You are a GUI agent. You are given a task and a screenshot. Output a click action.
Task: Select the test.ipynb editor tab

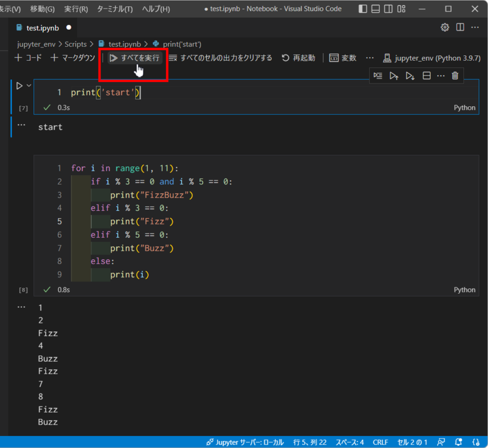pyautogui.click(x=42, y=28)
